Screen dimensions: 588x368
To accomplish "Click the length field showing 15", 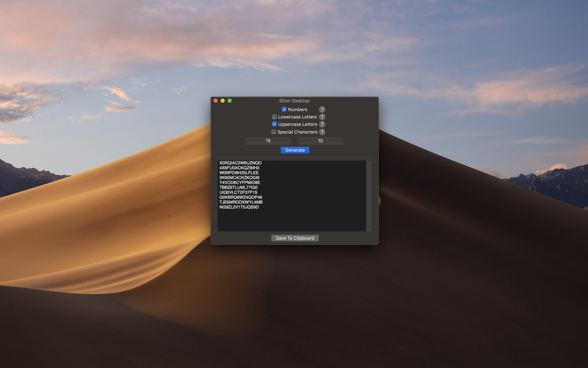I will pyautogui.click(x=268, y=141).
